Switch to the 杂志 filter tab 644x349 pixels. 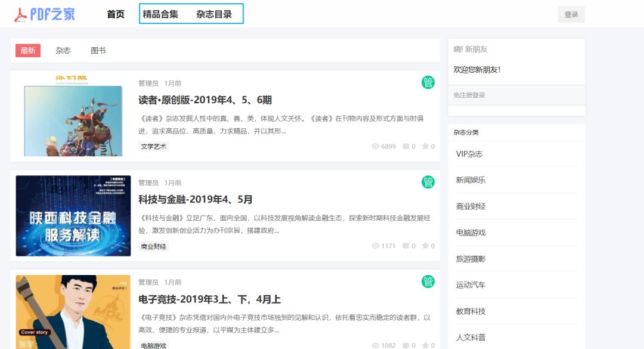point(64,51)
